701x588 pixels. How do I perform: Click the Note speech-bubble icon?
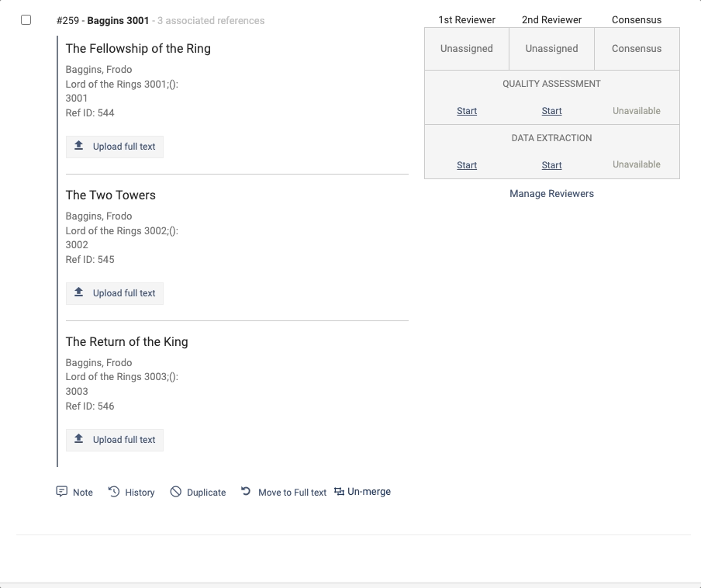point(62,491)
